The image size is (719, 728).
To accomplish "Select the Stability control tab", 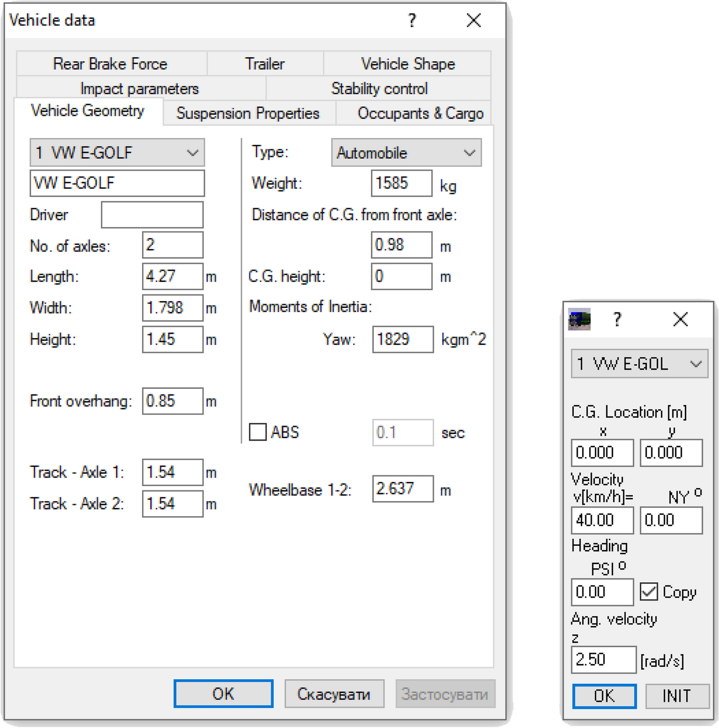I will point(379,89).
